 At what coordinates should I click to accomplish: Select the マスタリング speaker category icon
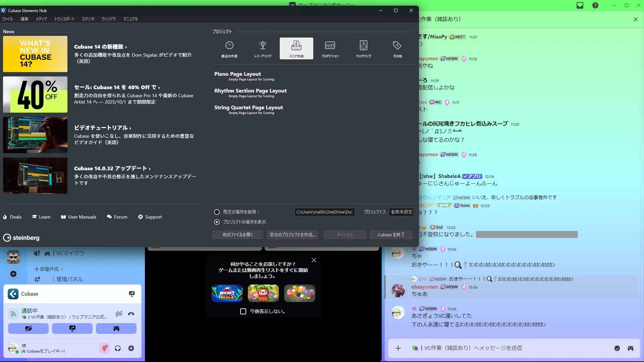[x=363, y=46]
